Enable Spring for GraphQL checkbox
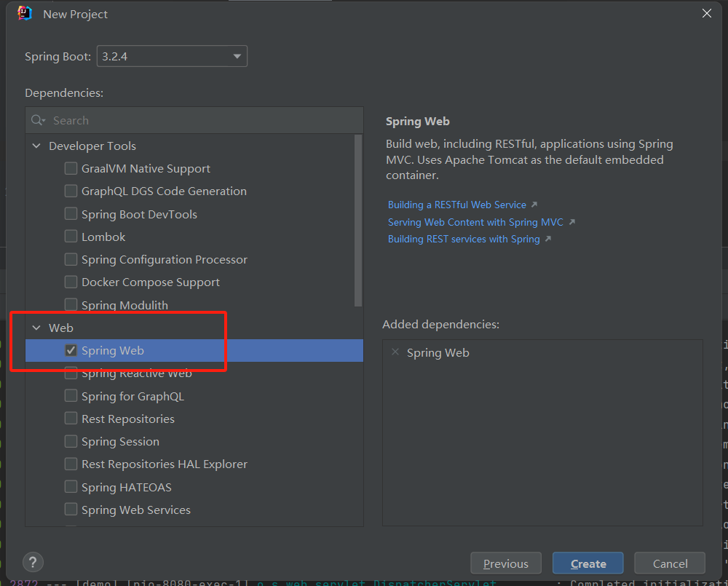Viewport: 728px width, 586px height. [71, 395]
